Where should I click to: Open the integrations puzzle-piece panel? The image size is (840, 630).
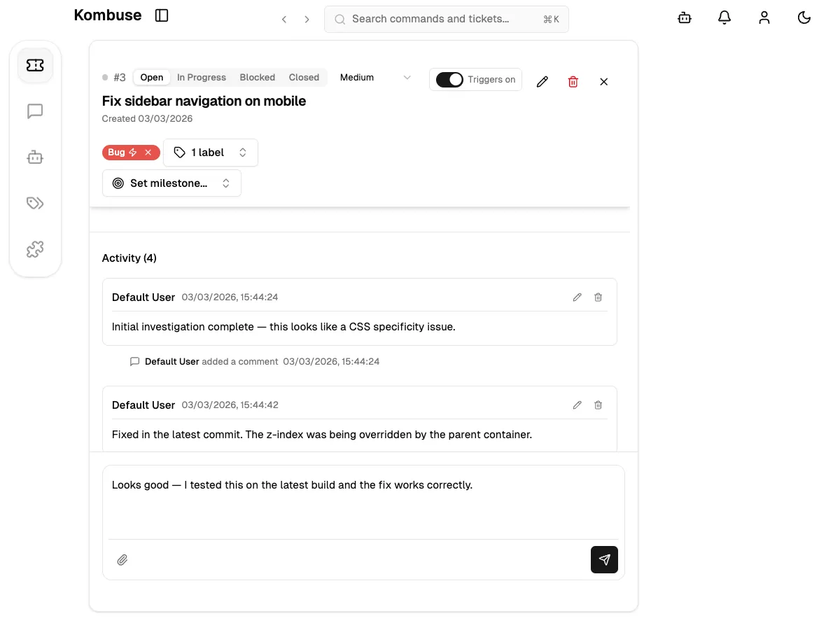tap(35, 249)
